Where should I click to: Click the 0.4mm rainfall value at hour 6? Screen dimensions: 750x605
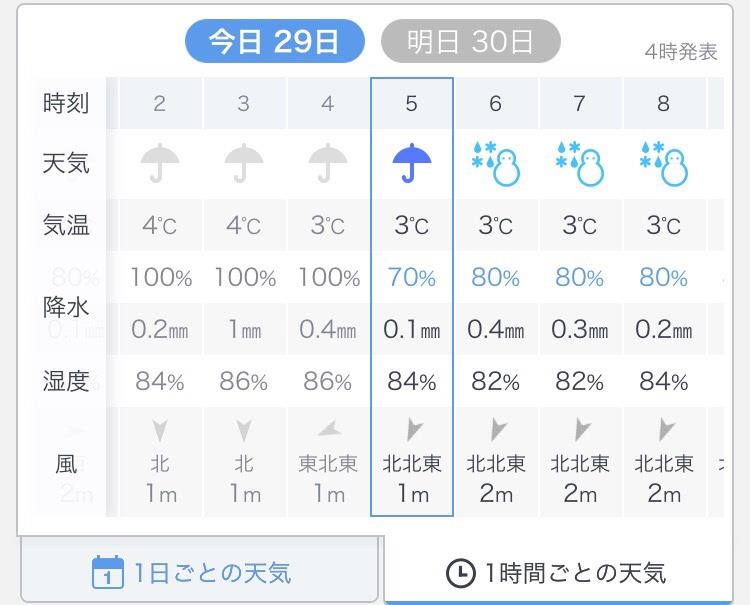click(x=496, y=329)
